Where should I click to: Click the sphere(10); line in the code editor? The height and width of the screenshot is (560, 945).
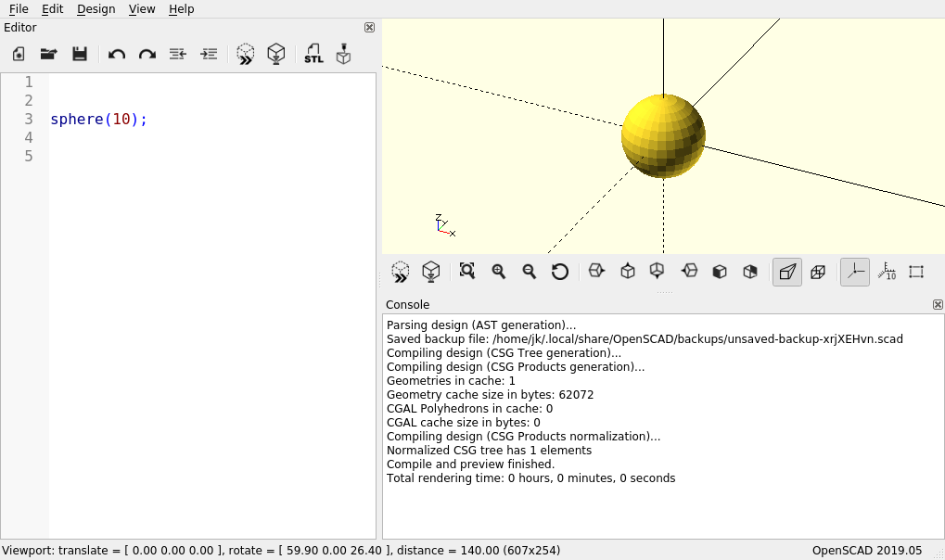tap(99, 120)
